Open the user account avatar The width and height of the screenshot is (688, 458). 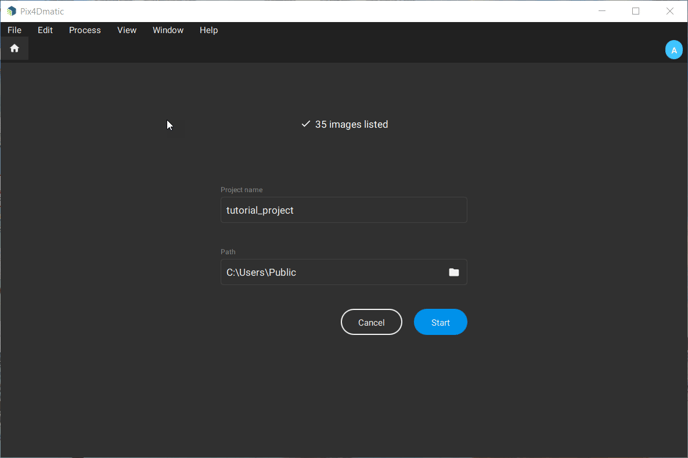pyautogui.click(x=673, y=50)
